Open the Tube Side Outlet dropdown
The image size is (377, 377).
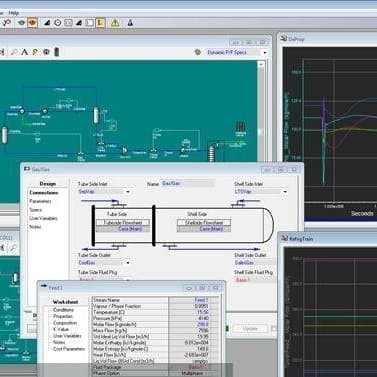pos(128,263)
